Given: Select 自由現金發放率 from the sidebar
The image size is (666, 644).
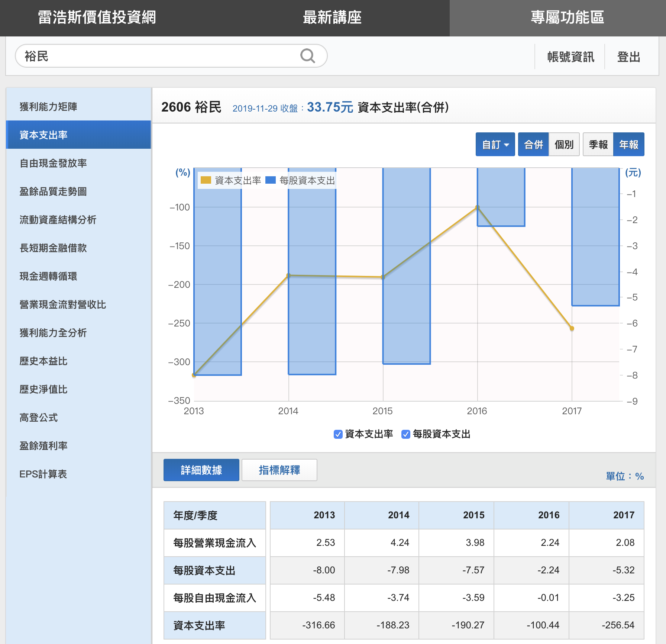Looking at the screenshot, I should coord(53,163).
